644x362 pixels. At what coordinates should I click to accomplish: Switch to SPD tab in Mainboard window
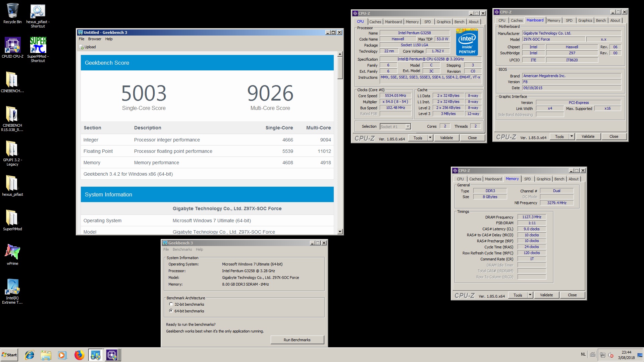(569, 20)
